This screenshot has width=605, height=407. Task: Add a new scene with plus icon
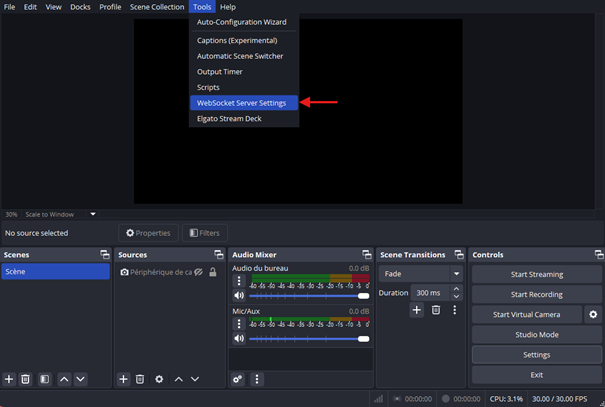(x=9, y=379)
